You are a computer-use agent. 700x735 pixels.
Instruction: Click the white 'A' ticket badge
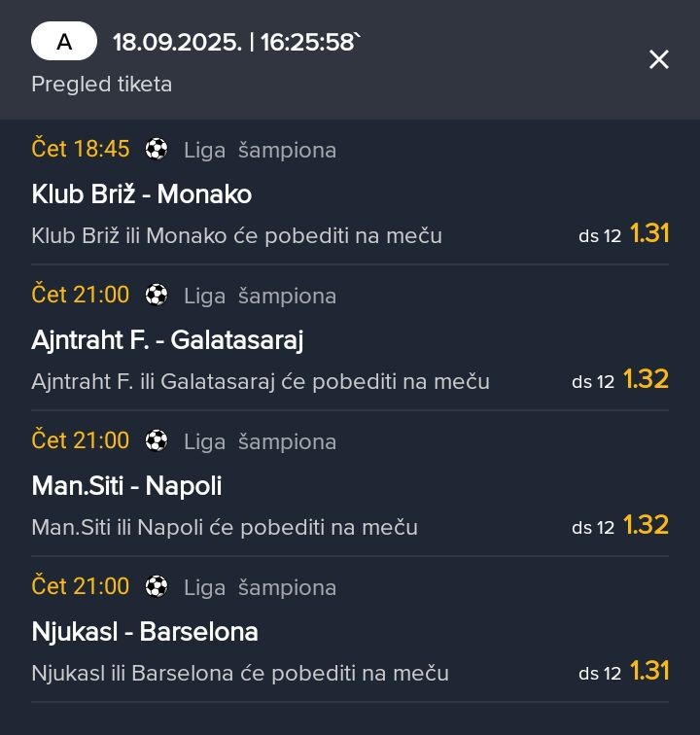click(64, 41)
